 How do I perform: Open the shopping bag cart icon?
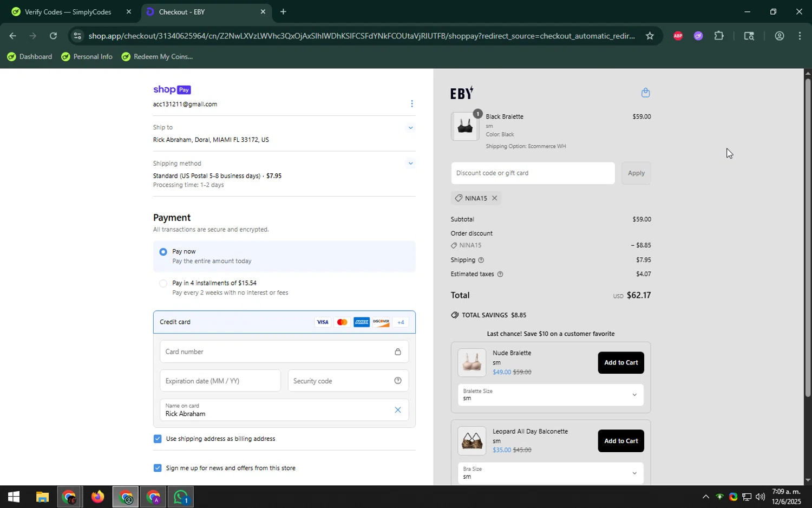point(645,93)
